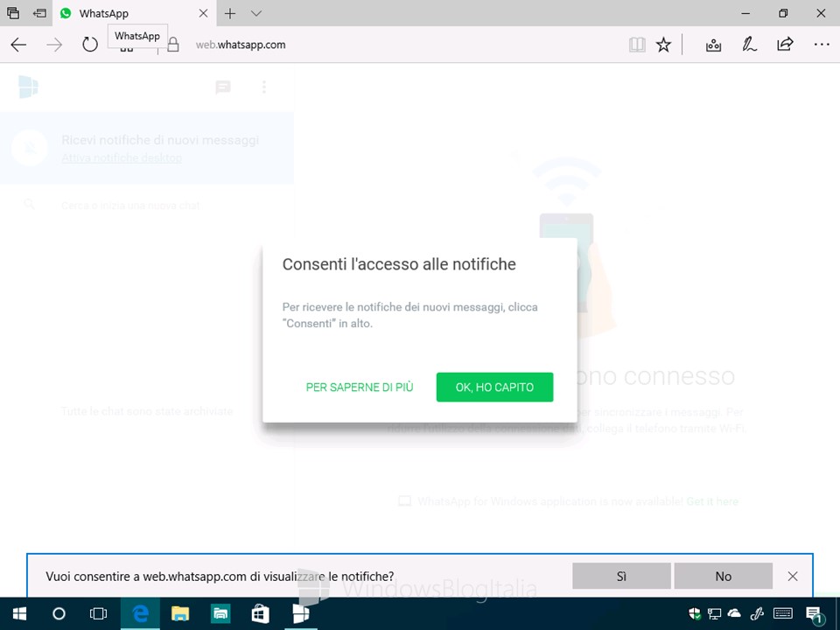Open Windows Store from taskbar

(x=261, y=613)
